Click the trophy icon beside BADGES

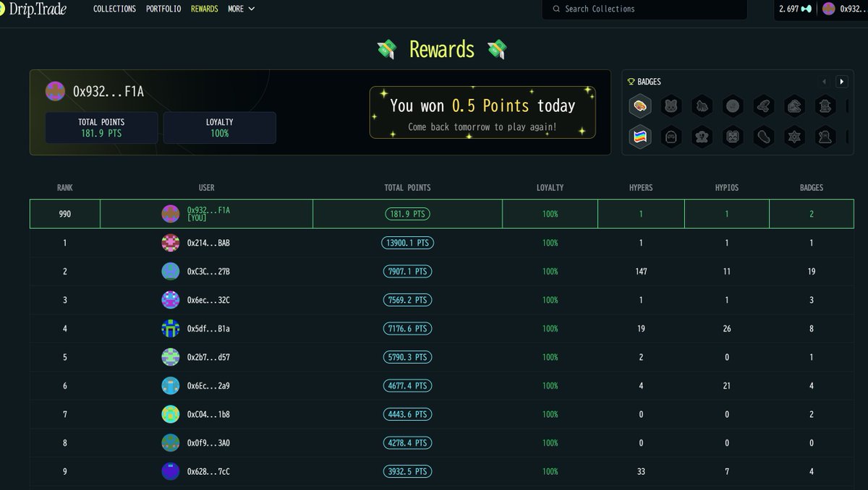pyautogui.click(x=631, y=82)
